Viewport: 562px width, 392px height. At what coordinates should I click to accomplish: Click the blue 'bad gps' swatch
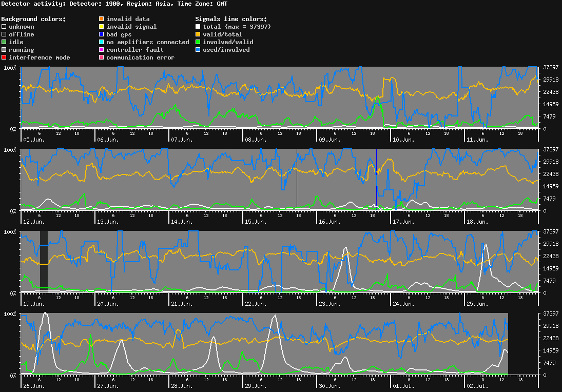(x=102, y=34)
